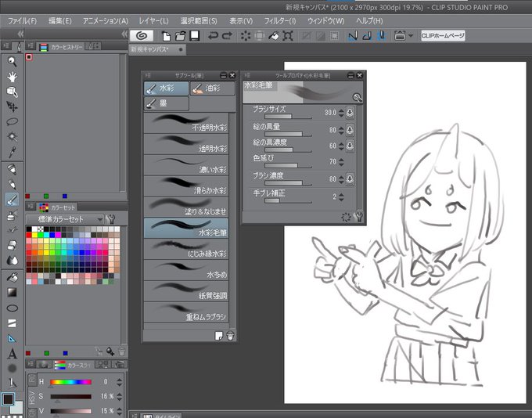Select the 透明水彩 brush

pyautogui.click(x=186, y=143)
